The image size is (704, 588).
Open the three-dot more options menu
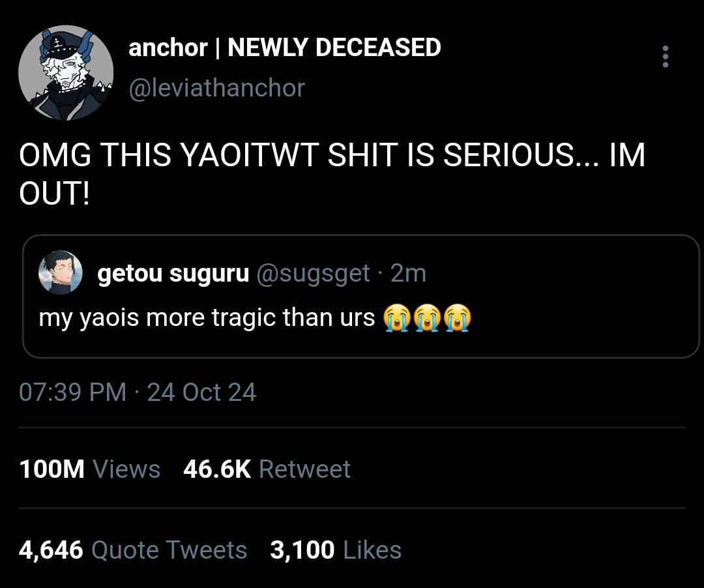click(665, 57)
